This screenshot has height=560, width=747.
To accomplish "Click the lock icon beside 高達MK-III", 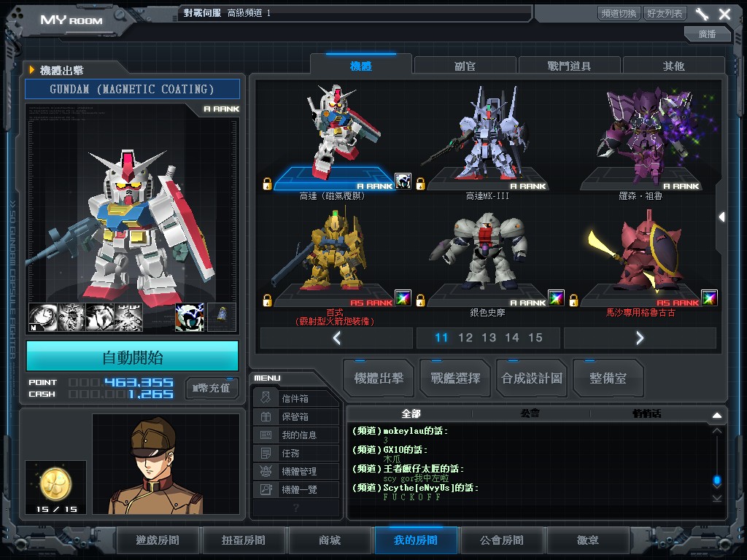I will [420, 184].
